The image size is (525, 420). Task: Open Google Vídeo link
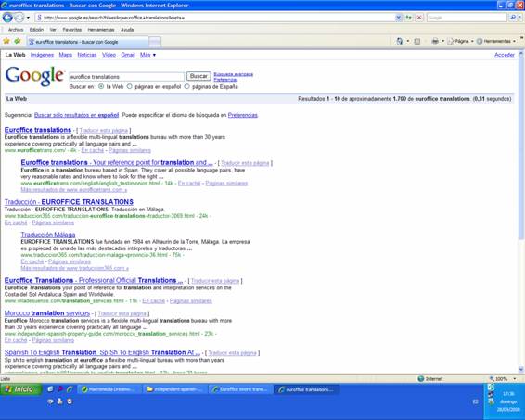point(109,55)
